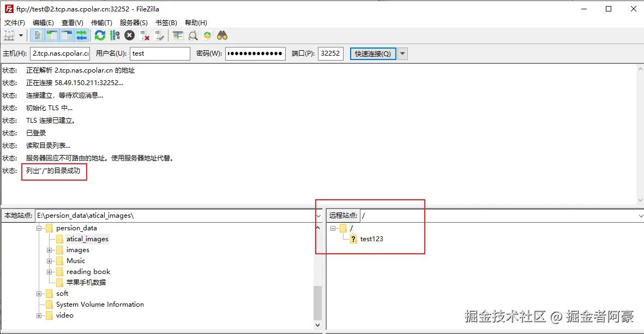Toggle the local directory tree view
The height and width of the screenshot is (334, 644).
pos(53,35)
